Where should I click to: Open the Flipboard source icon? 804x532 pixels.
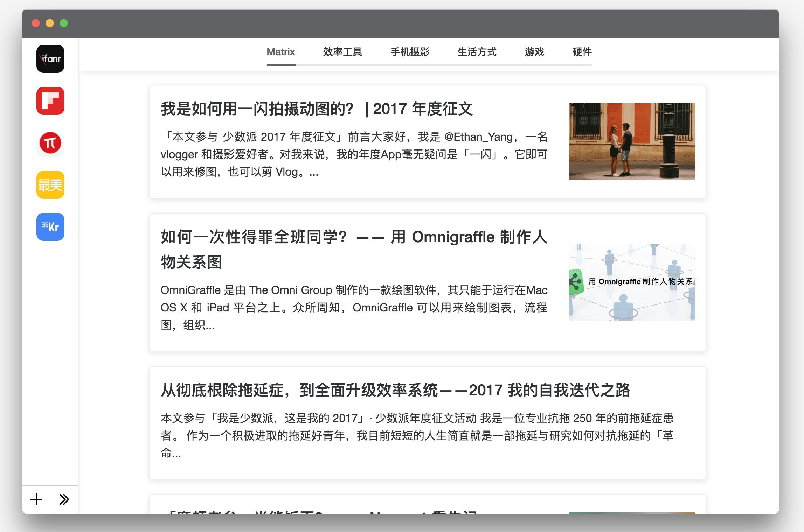[x=50, y=101]
